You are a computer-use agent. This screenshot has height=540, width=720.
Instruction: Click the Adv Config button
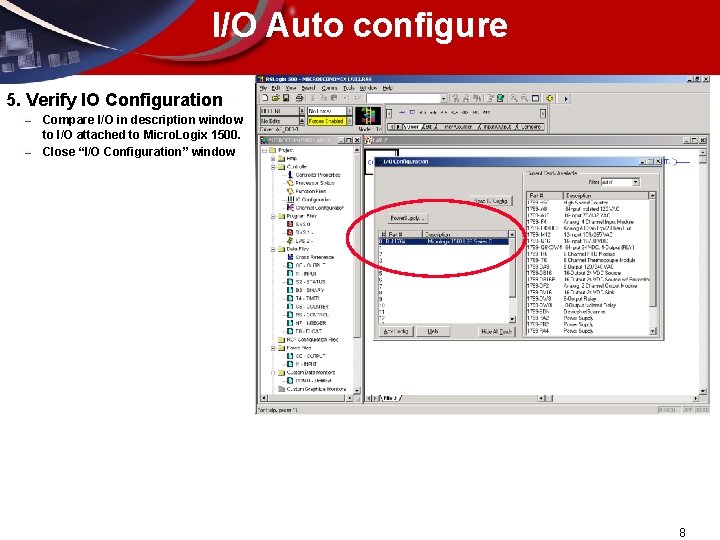coord(396,331)
